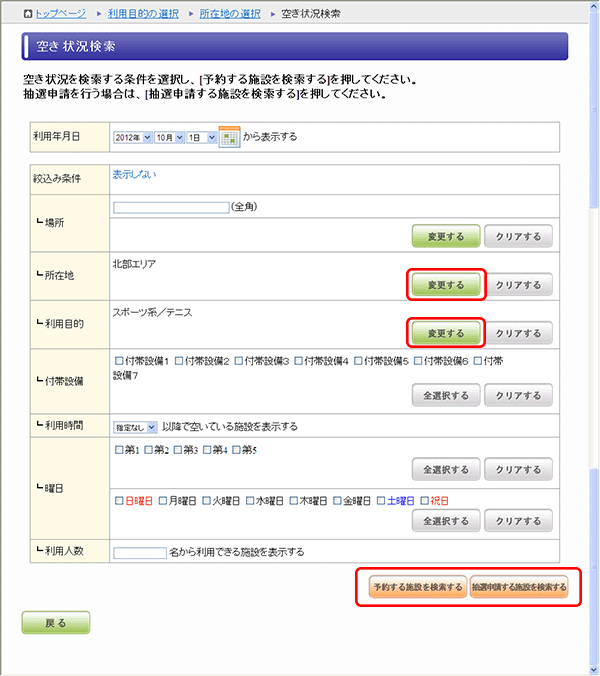Click 抽選申請する施設を検索する button
The height and width of the screenshot is (676, 600).
coord(519,587)
